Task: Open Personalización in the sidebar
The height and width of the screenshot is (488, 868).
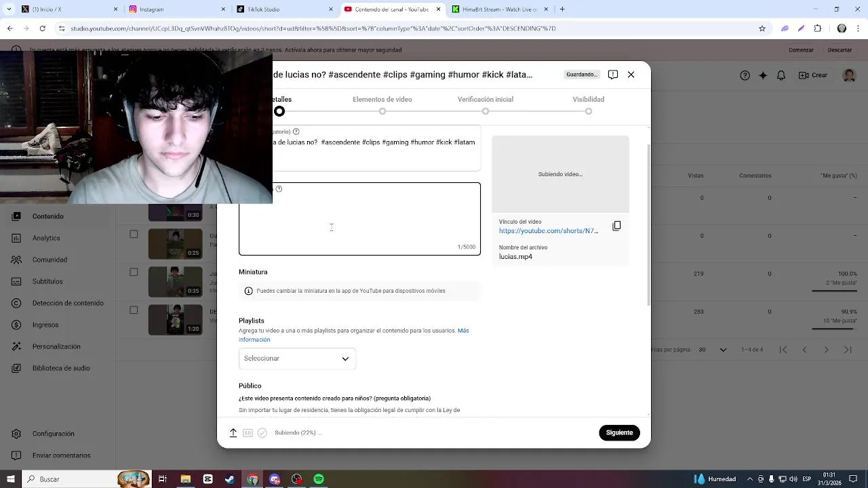Action: (x=56, y=346)
